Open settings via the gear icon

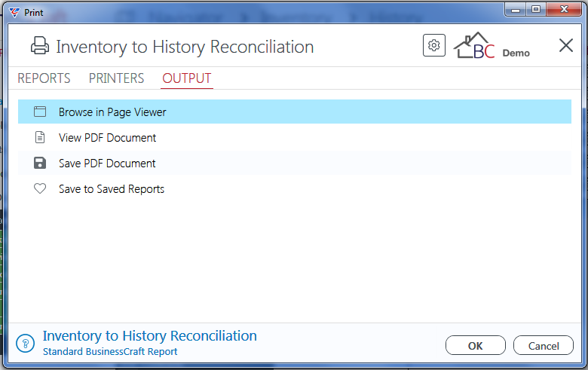tap(434, 45)
